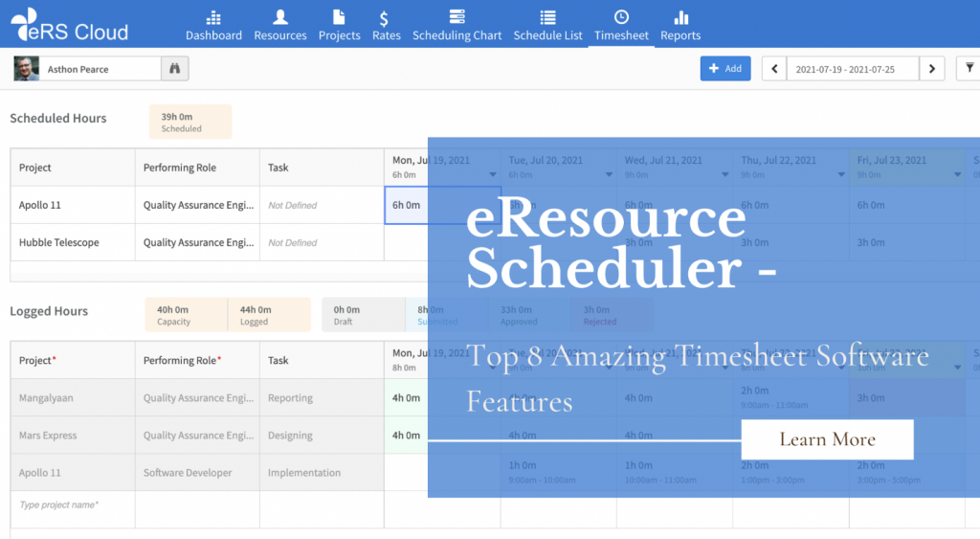The height and width of the screenshot is (539, 980).
Task: Click the Asthon Pearce resource name field
Action: 100,69
